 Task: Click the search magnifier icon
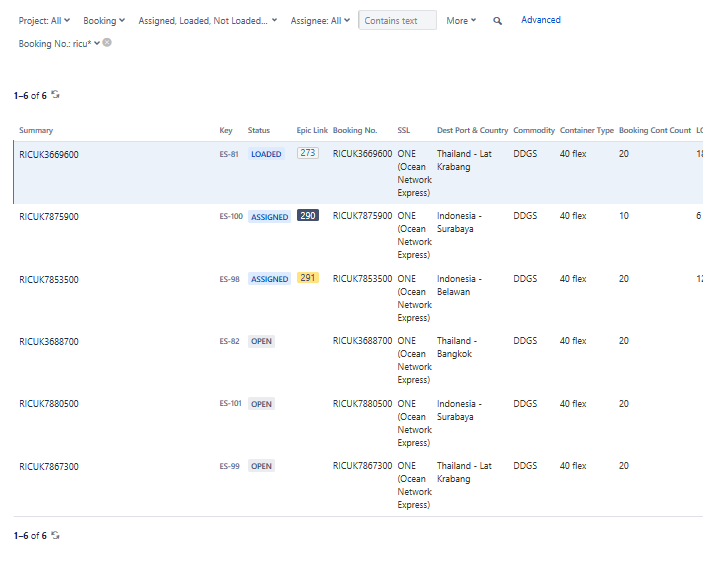(498, 21)
